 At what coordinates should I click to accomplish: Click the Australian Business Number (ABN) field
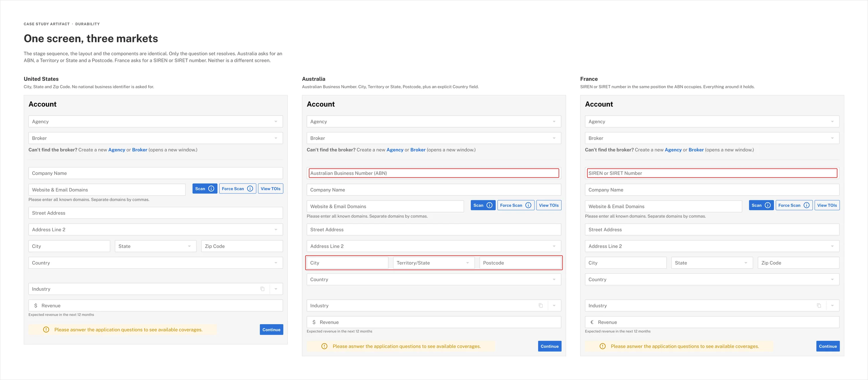pos(434,173)
